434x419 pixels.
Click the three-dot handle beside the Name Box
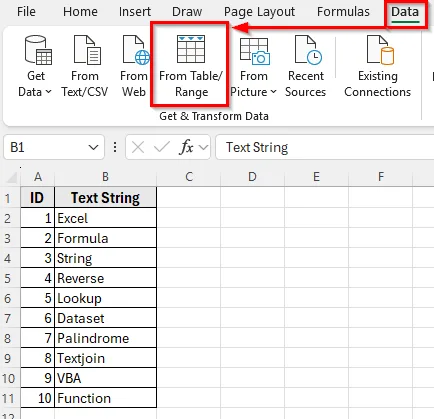(115, 147)
